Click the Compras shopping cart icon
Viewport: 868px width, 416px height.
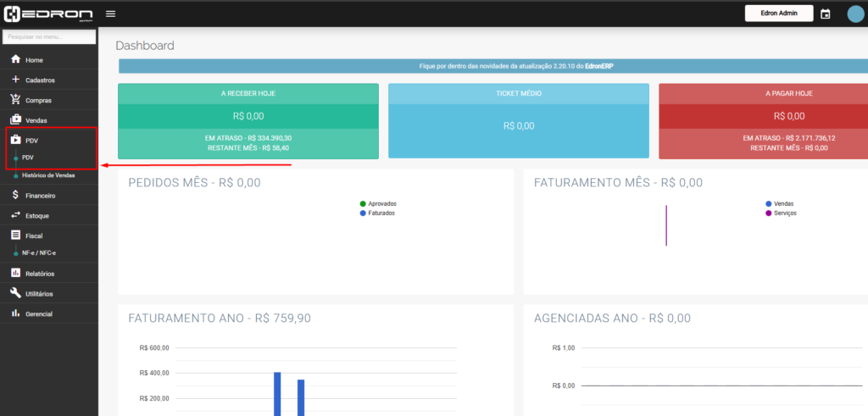(15, 100)
